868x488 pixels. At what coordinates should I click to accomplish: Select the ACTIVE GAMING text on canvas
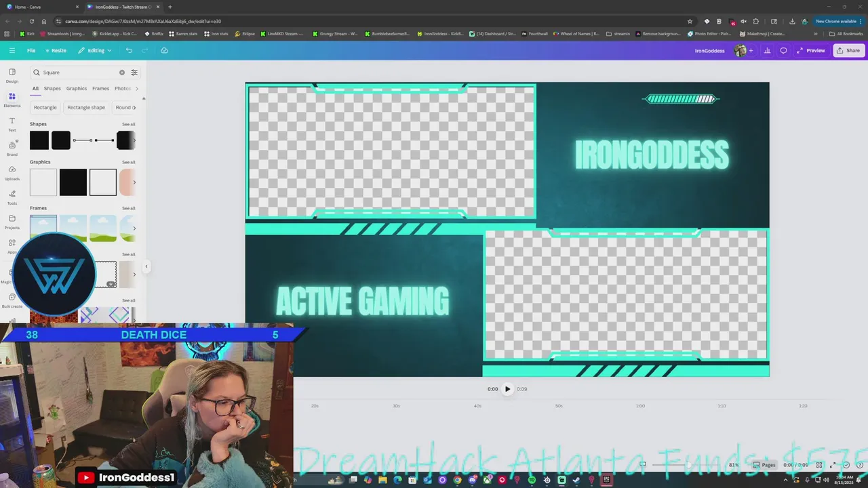(363, 301)
